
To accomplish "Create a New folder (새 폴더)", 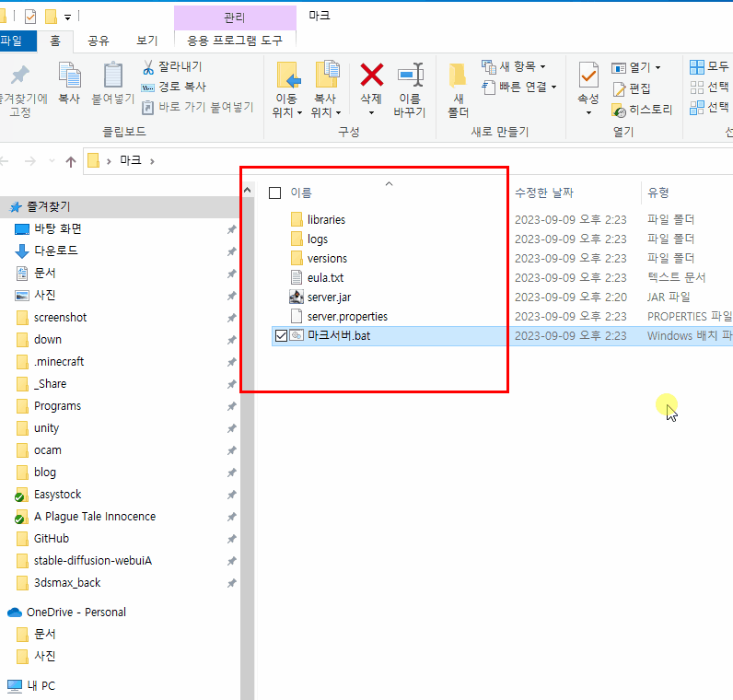I will click(x=458, y=89).
